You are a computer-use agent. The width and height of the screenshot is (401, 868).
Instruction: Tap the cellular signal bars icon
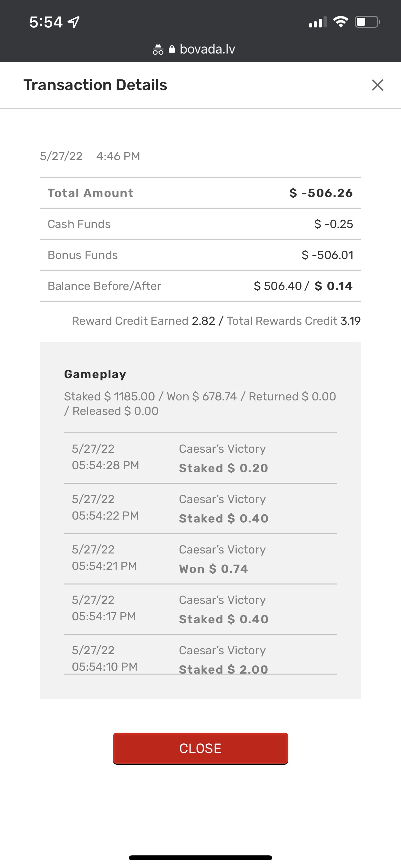click(x=317, y=22)
